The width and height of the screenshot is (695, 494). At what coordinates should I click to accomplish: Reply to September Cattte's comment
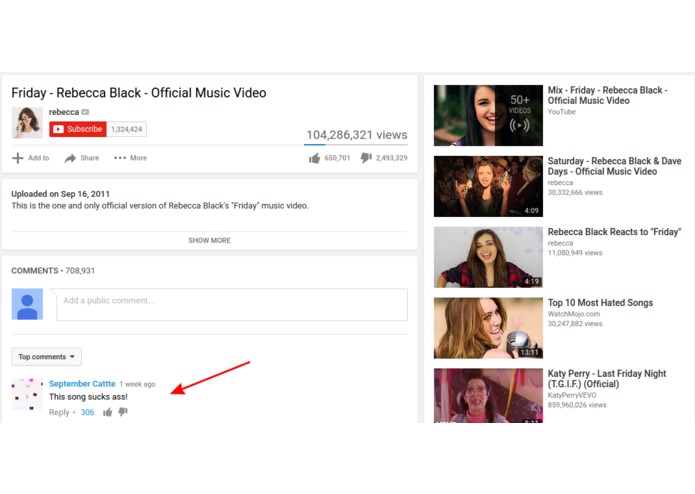[59, 412]
